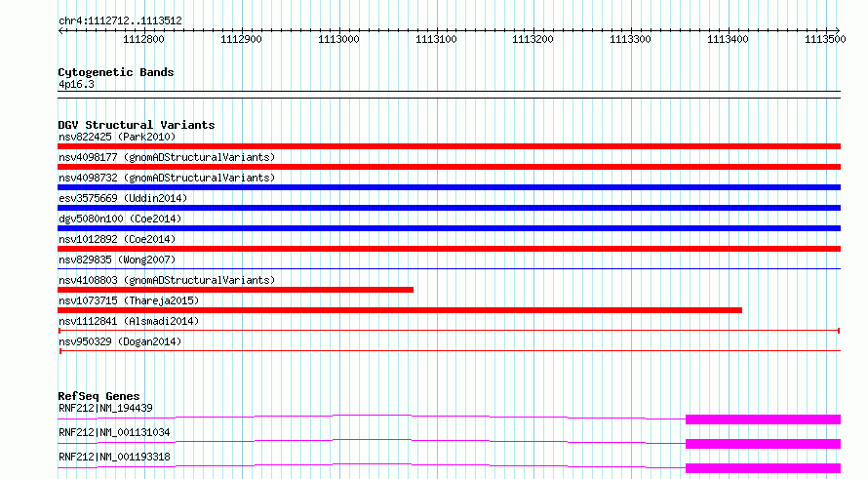Select the Cytogenetic Bands track heading
The width and height of the screenshot is (868, 479).
point(116,72)
